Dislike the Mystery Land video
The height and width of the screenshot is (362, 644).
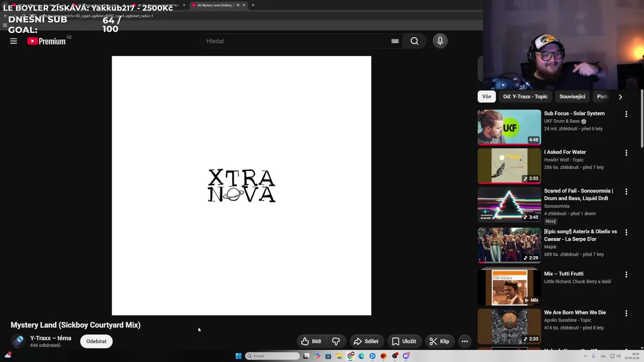point(336,341)
